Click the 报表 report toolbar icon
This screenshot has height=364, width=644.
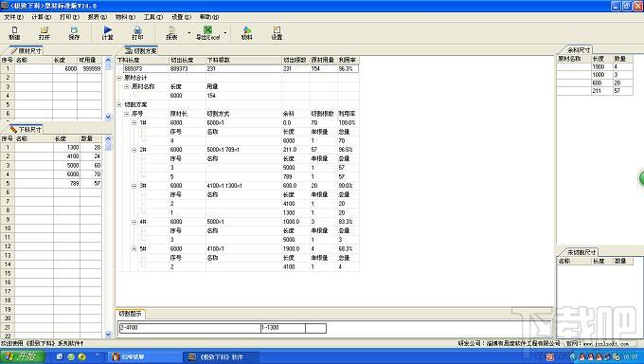click(171, 33)
